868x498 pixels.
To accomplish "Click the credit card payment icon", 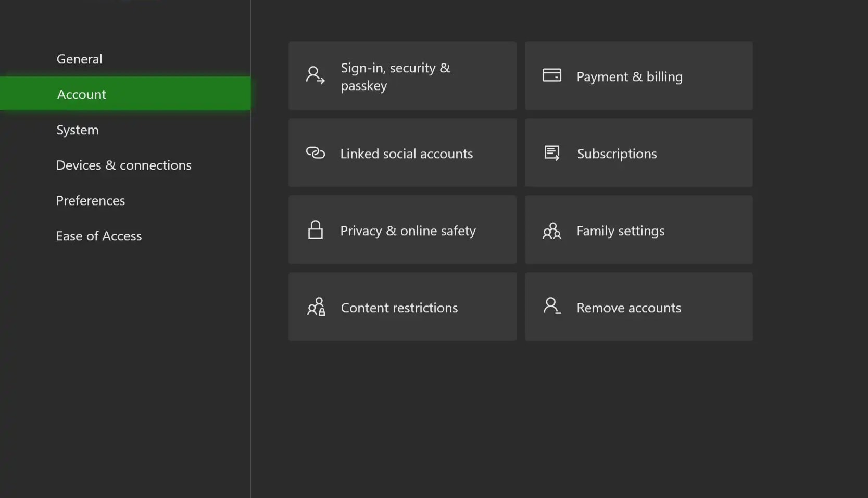I will tap(551, 75).
